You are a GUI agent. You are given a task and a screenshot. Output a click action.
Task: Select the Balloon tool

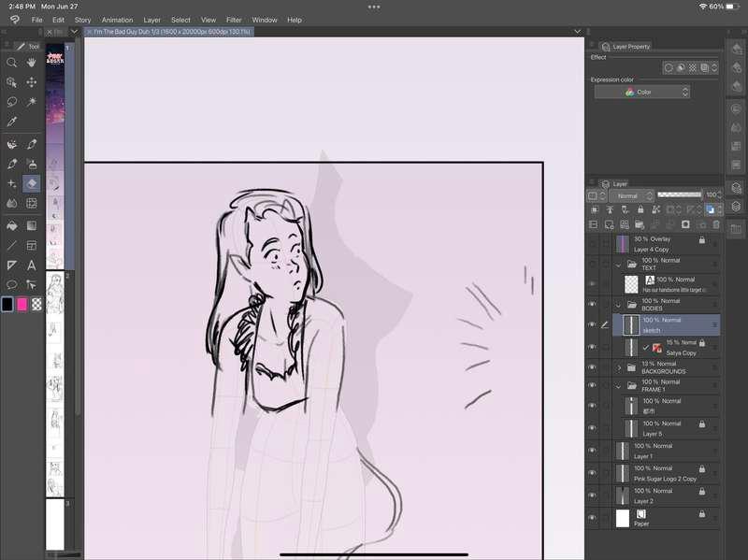tap(12, 285)
